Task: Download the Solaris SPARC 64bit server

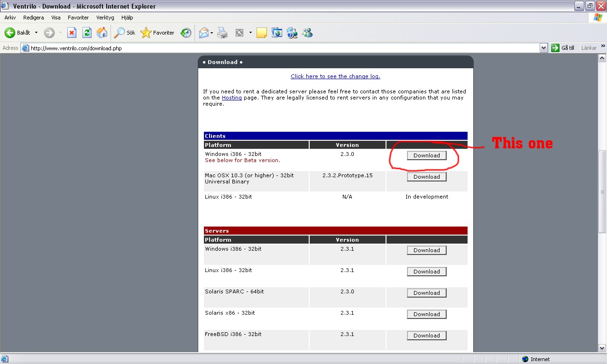Action: click(x=426, y=293)
